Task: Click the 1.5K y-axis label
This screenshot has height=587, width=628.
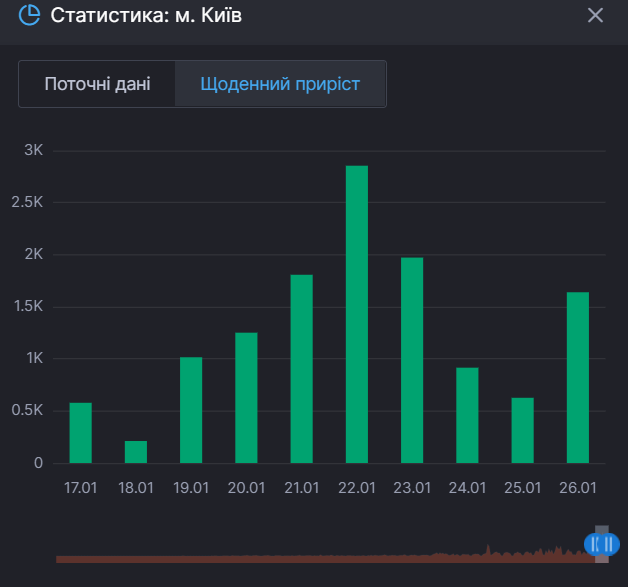Action: 28,306
